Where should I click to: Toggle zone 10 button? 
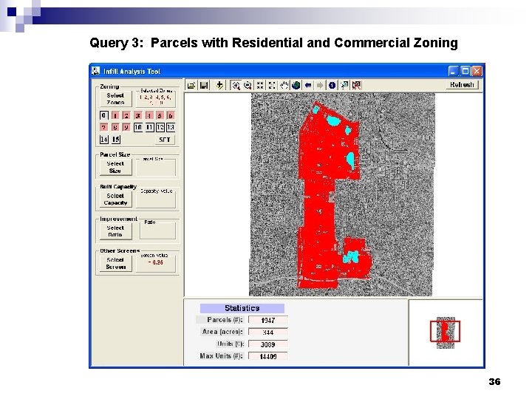[x=137, y=127]
